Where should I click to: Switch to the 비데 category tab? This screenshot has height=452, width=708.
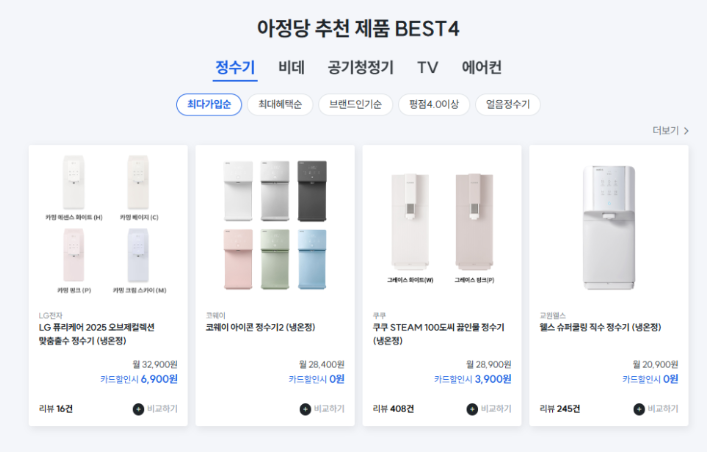point(291,67)
